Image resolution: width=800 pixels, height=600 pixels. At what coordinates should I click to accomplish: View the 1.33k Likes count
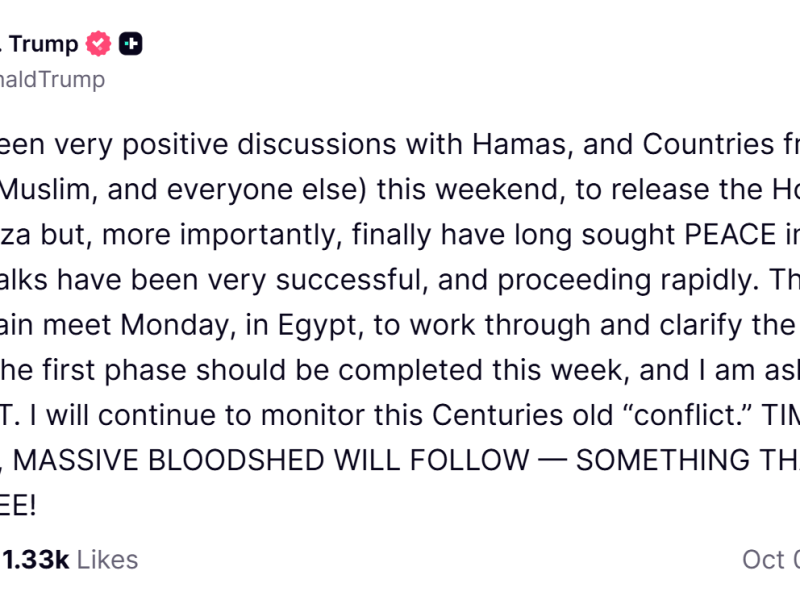coord(70,559)
